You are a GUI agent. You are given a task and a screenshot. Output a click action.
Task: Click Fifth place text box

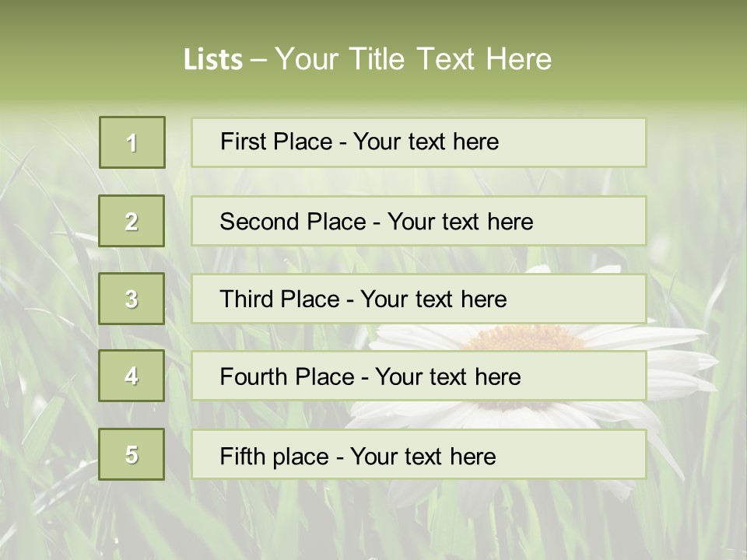[x=419, y=454]
